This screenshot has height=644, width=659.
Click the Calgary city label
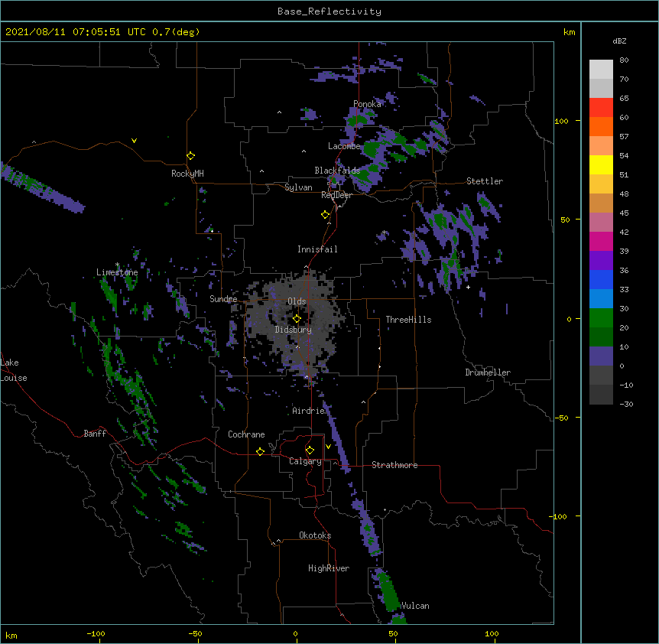[305, 461]
